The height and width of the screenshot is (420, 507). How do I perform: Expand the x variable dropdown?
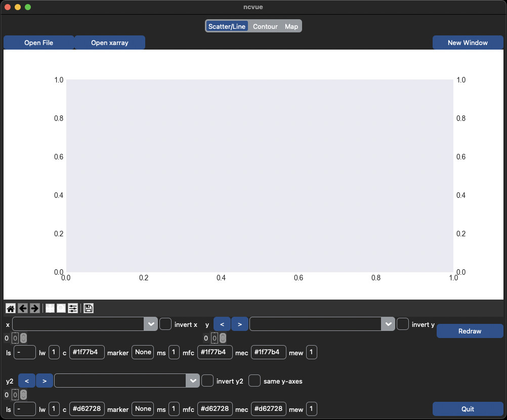coord(151,324)
